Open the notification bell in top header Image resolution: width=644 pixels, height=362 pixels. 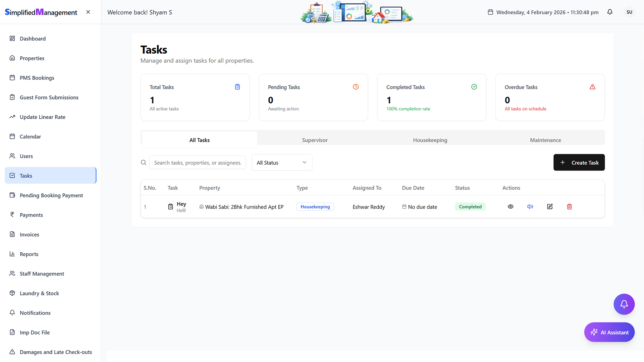point(610,12)
